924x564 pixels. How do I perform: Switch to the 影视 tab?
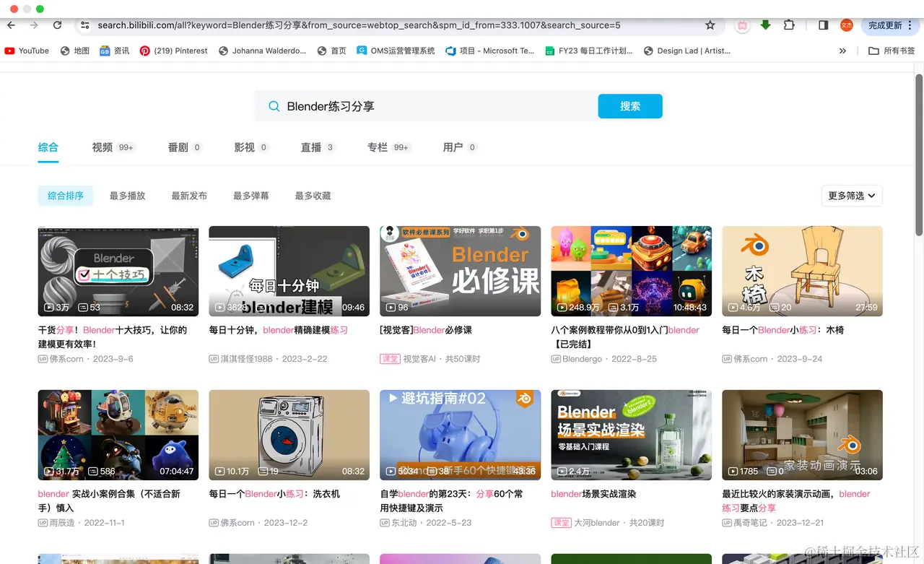(x=252, y=147)
